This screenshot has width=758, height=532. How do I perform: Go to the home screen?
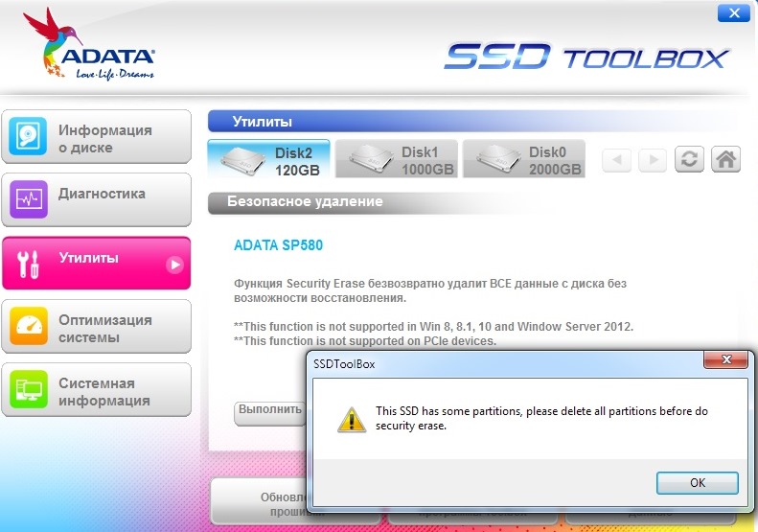pyautogui.click(x=725, y=159)
